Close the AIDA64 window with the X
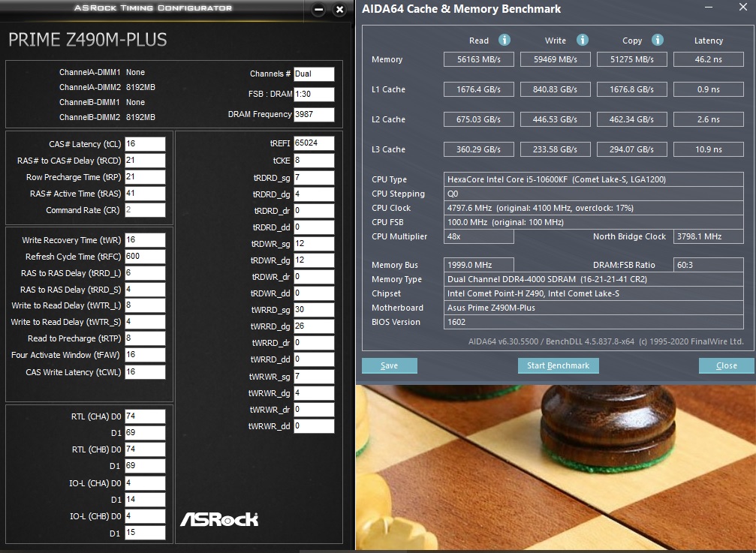This screenshot has width=756, height=553. click(743, 8)
